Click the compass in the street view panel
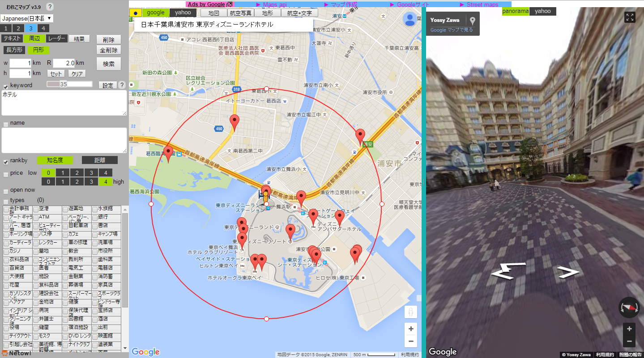The width and height of the screenshot is (644, 358). tap(629, 307)
